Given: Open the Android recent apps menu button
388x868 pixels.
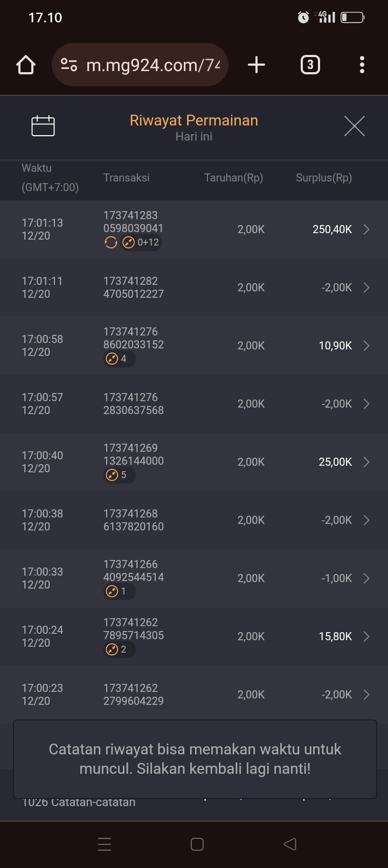Looking at the screenshot, I should point(105,844).
